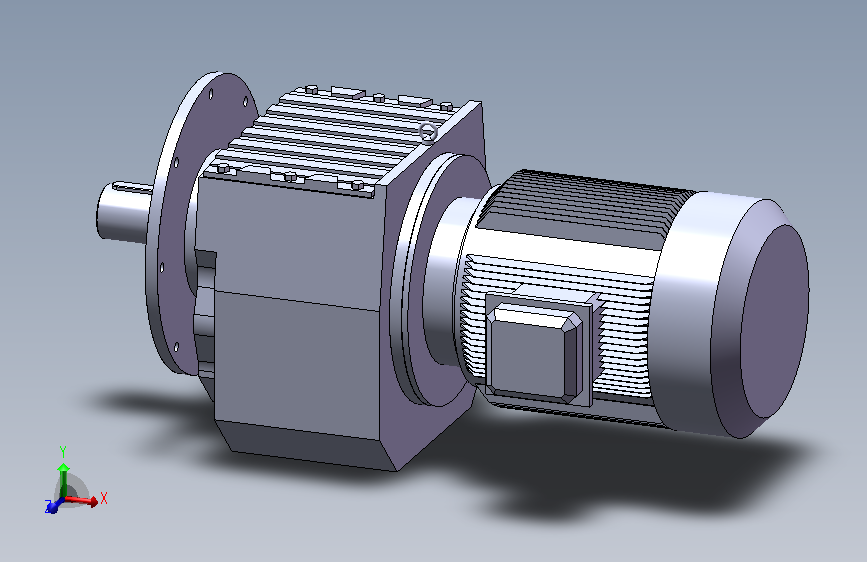Click the blue Z axis of the triad
Screen dimensions: 867x562
[54, 505]
